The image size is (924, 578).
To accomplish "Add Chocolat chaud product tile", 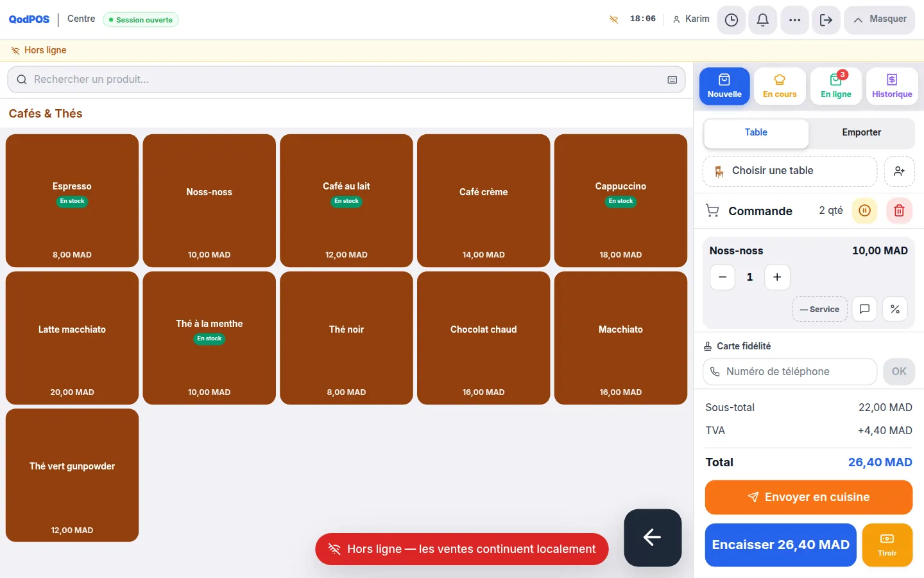I will (x=483, y=338).
